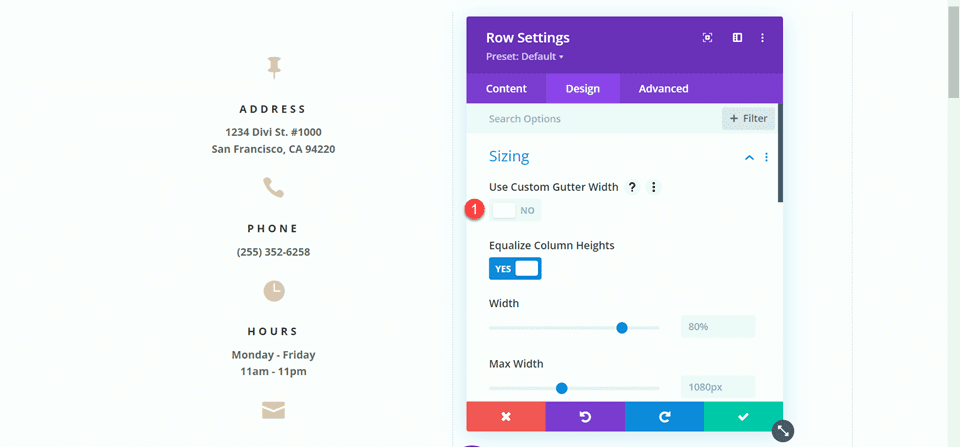
Task: Collapse the Sizing section
Action: click(x=749, y=157)
